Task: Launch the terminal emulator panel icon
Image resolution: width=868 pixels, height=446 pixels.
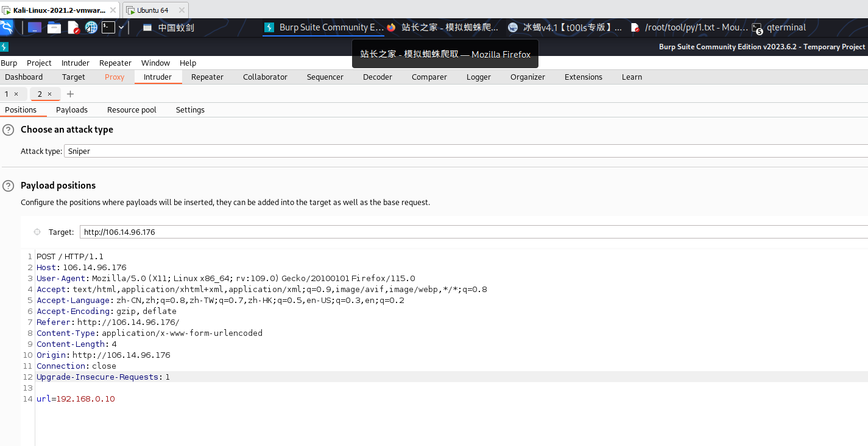Action: (108, 27)
